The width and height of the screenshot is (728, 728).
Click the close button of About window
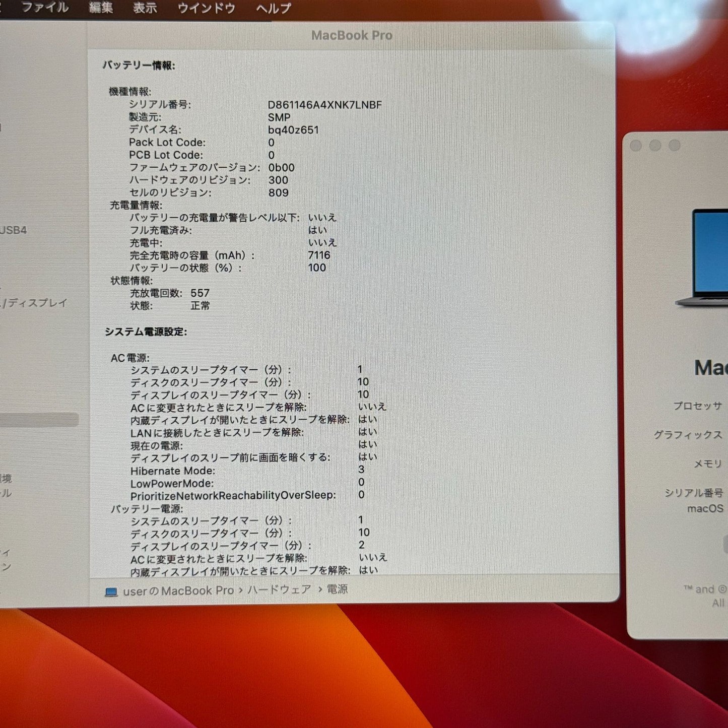pos(636,146)
